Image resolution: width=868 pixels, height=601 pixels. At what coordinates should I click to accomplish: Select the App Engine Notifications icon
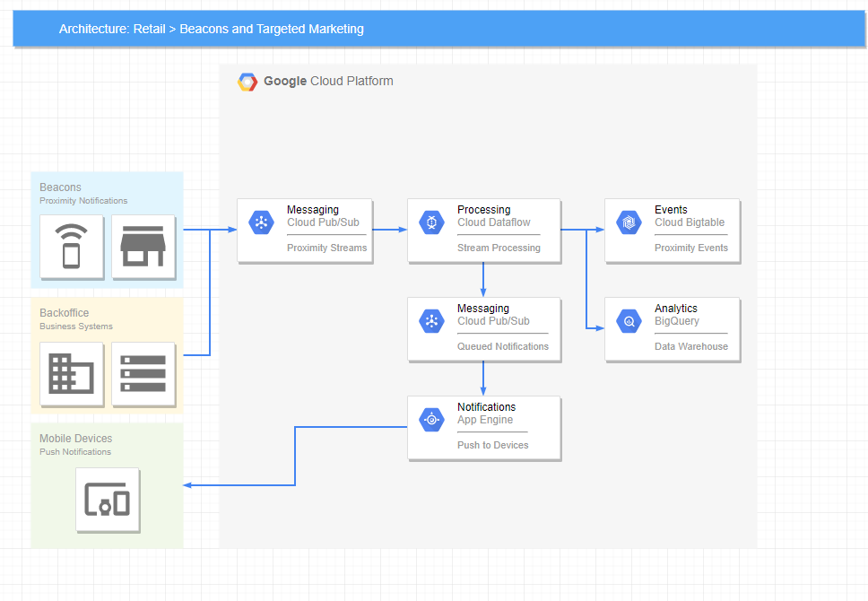pos(431,419)
